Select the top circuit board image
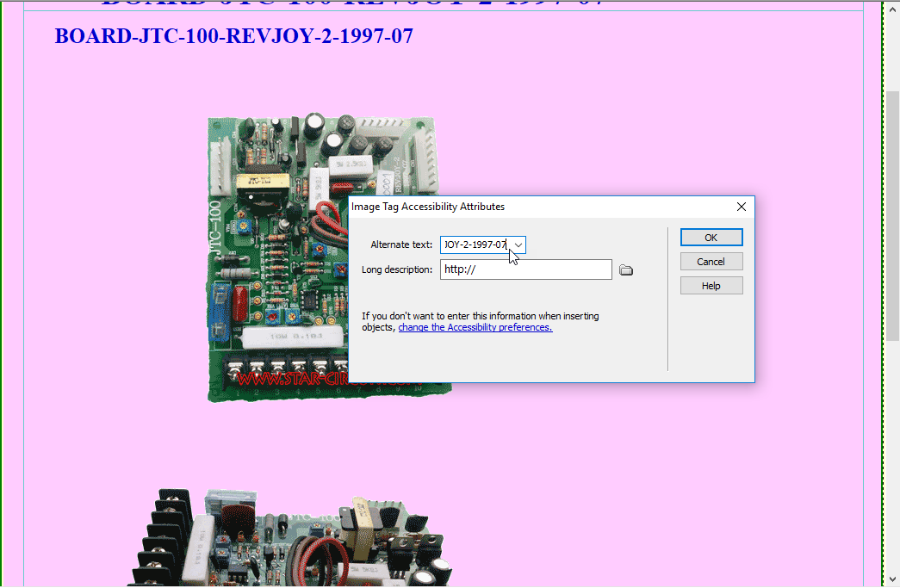This screenshot has width=900, height=588. pyautogui.click(x=277, y=258)
